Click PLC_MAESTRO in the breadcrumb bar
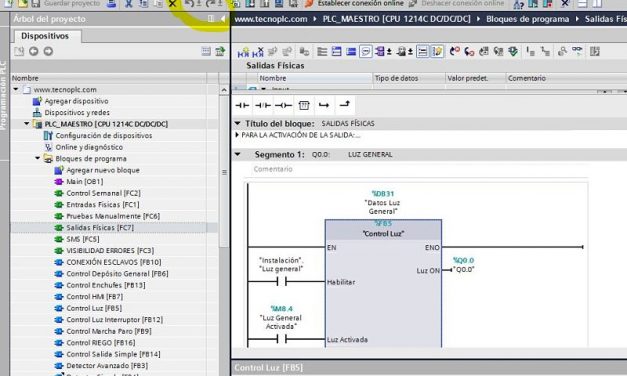The image size is (627, 376). tap(397, 19)
